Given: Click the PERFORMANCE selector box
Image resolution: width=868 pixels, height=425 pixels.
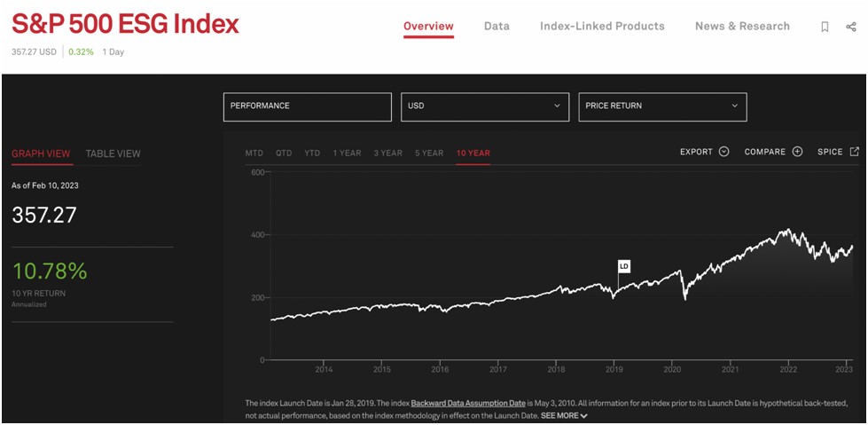Looking at the screenshot, I should pos(308,106).
